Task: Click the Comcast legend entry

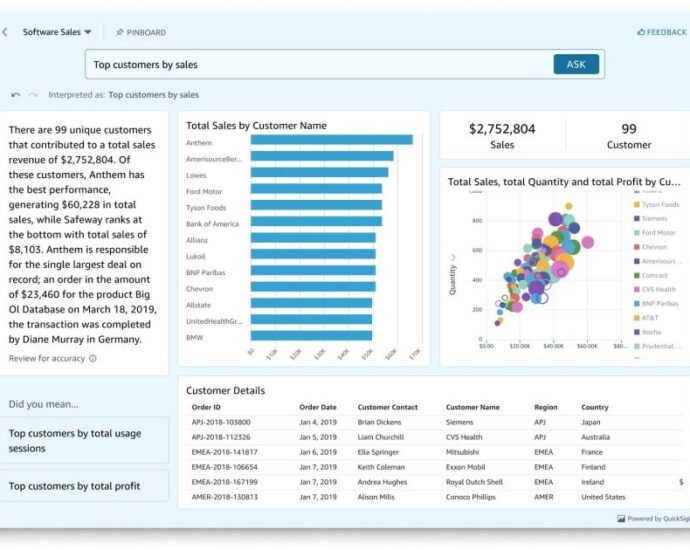Action: tap(651, 275)
